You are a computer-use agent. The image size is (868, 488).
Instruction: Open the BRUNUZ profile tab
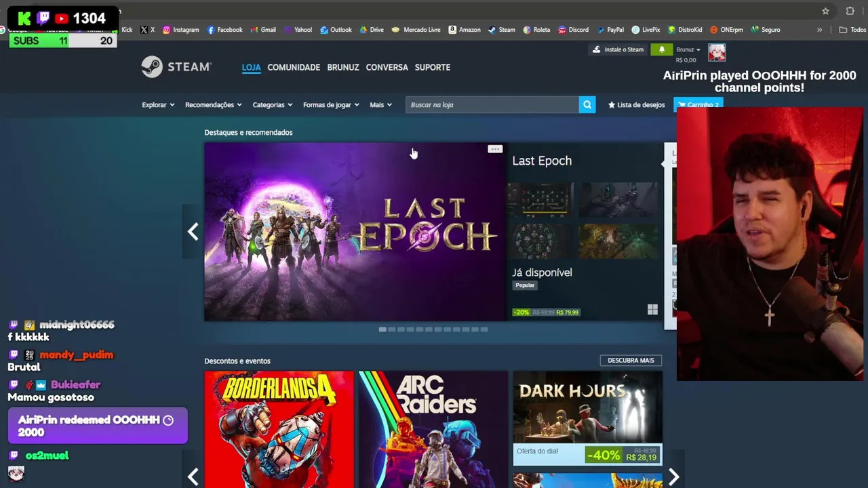tap(343, 67)
